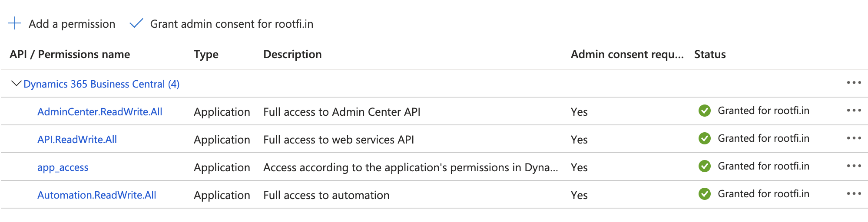
Task: Click 'Granted for rootfi.in' text in Automation.ReadWrite.All row
Action: tap(764, 194)
